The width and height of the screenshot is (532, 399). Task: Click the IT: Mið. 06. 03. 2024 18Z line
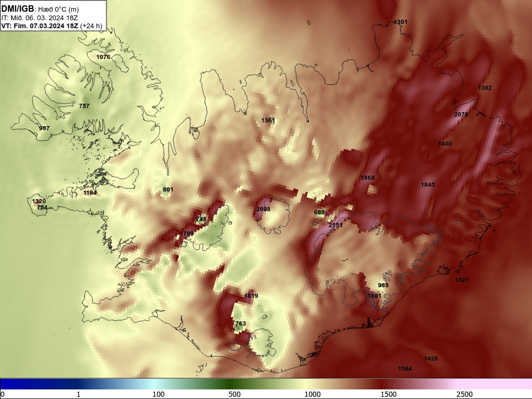click(x=40, y=18)
